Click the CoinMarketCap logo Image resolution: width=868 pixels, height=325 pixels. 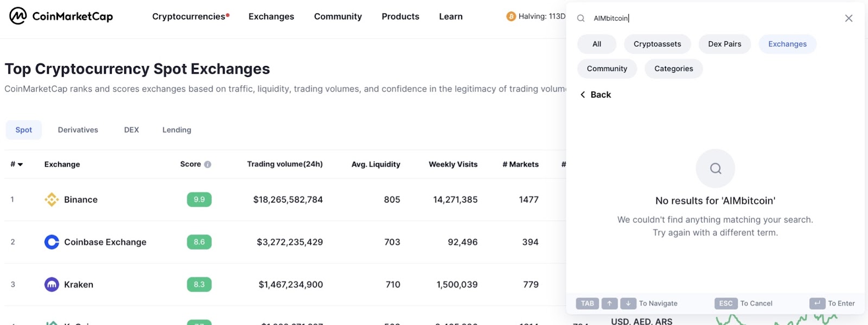coord(61,16)
